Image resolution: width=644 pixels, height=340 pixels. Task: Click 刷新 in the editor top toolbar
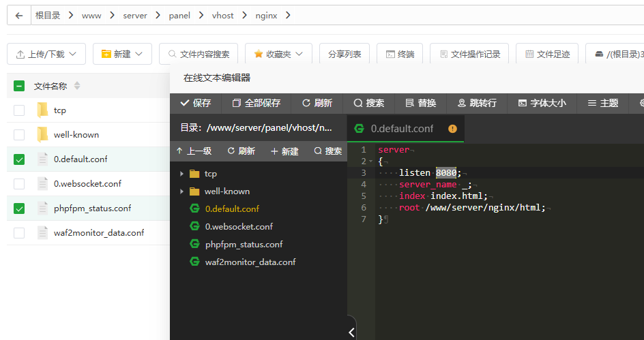pyautogui.click(x=317, y=103)
